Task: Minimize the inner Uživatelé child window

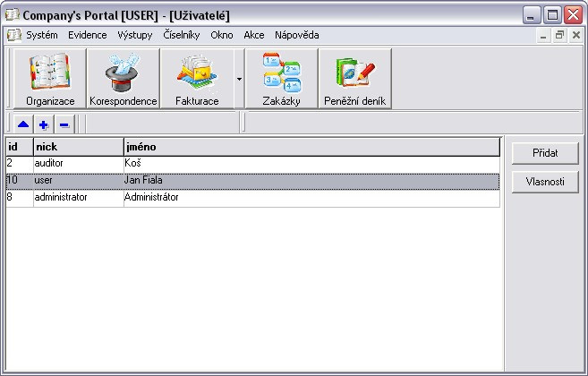Action: coord(543,36)
